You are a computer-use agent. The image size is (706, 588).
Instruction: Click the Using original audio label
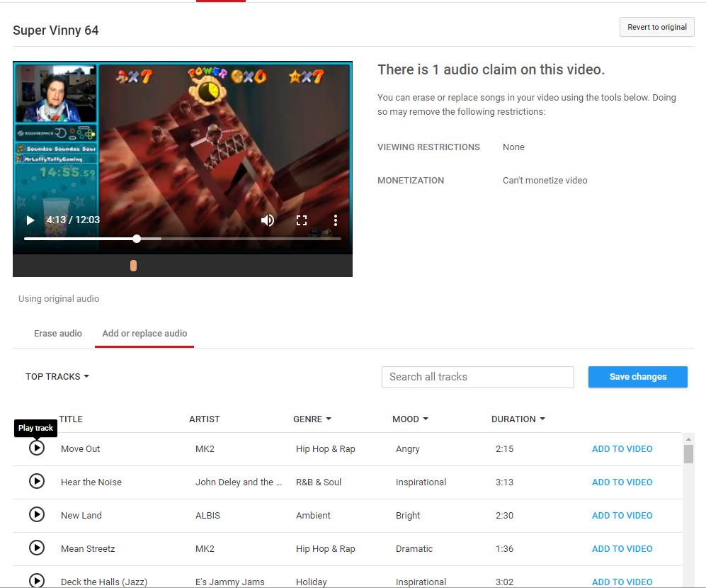click(x=59, y=299)
